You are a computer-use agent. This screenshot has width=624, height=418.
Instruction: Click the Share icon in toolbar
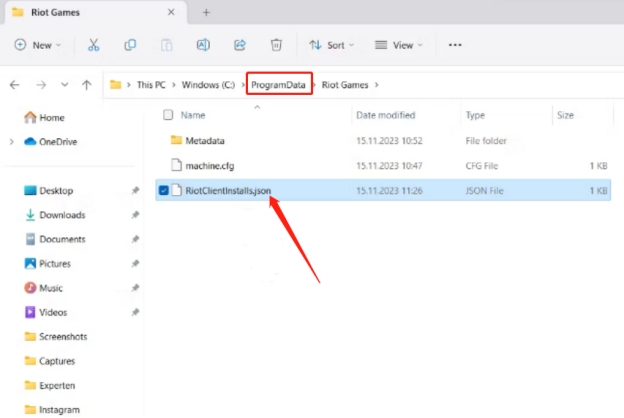pos(240,45)
